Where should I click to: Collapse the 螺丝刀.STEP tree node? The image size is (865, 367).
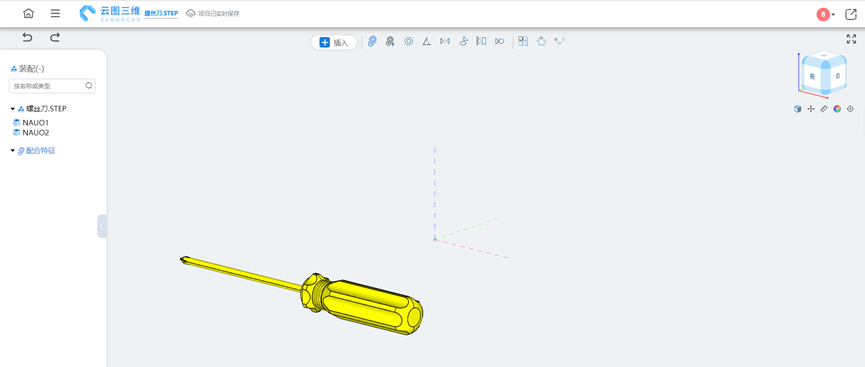pyautogui.click(x=13, y=109)
